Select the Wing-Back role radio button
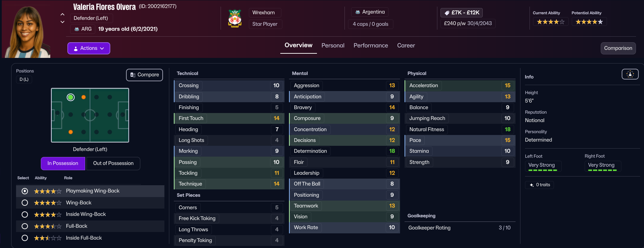The width and height of the screenshot is (644, 248). (25, 203)
